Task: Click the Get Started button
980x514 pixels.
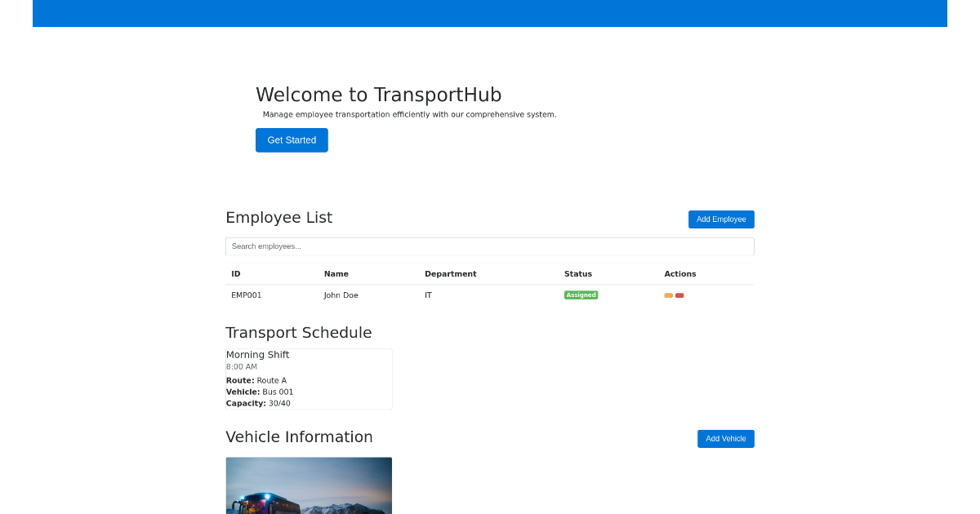Action: [292, 140]
